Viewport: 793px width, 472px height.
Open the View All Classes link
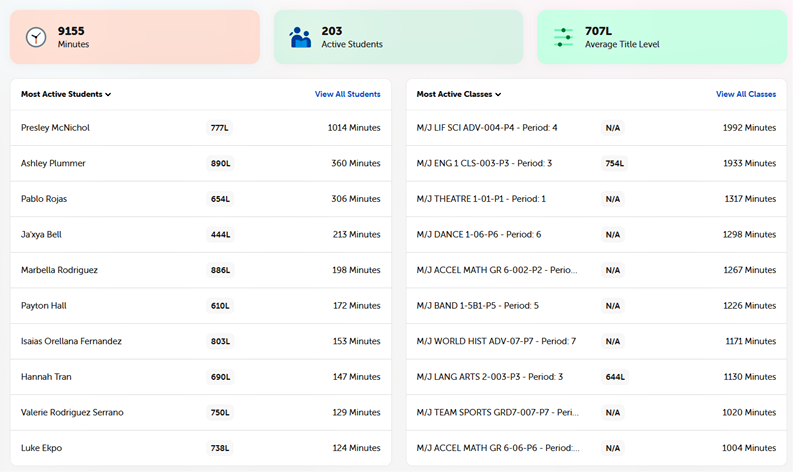coord(745,94)
